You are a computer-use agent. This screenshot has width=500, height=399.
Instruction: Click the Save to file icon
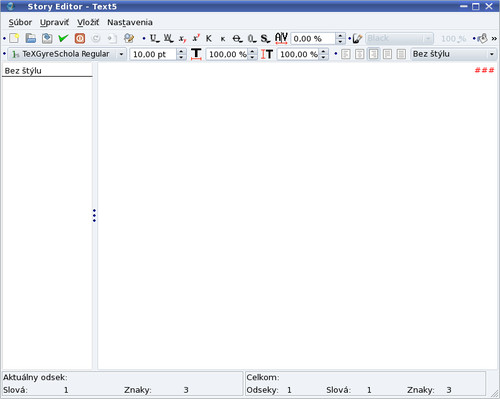(x=47, y=38)
